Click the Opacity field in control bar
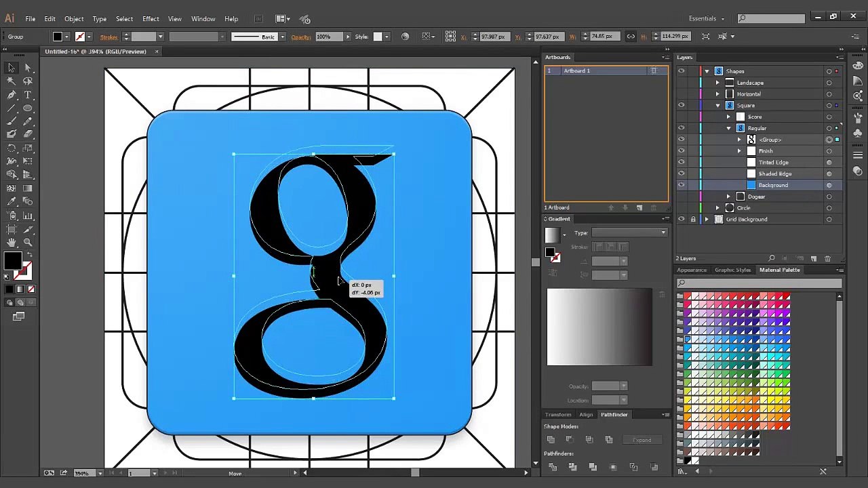The height and width of the screenshot is (488, 868). pyautogui.click(x=328, y=37)
